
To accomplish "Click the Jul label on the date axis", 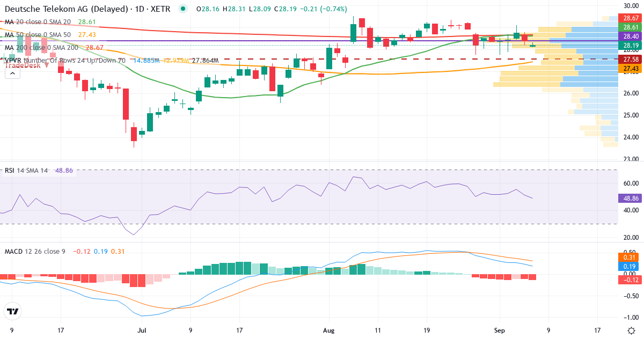I will [x=142, y=330].
